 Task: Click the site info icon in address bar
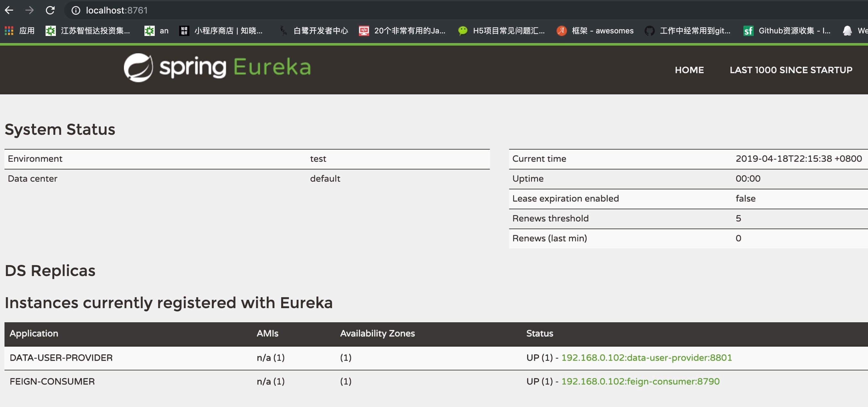[75, 11]
